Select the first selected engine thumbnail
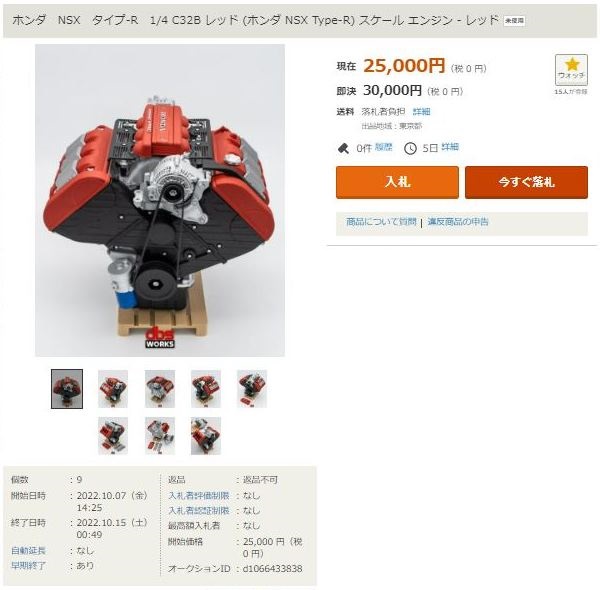 click(67, 389)
